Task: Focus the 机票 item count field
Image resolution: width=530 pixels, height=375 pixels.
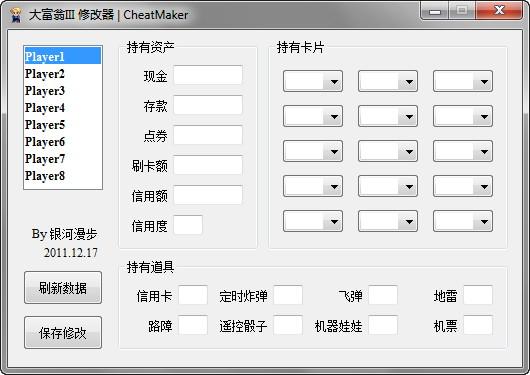Action: [x=478, y=325]
